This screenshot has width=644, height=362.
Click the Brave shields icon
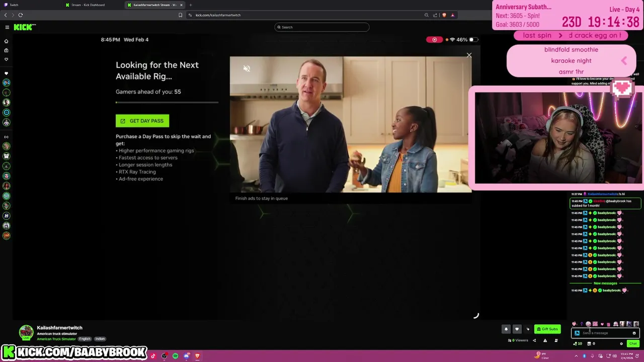pos(444,15)
